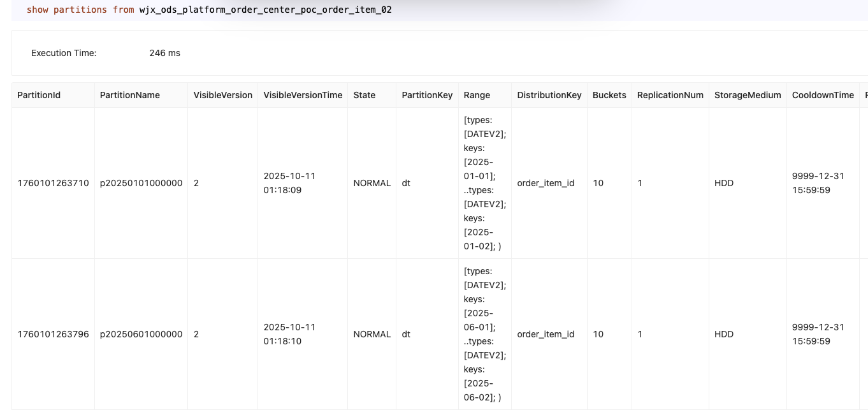The width and height of the screenshot is (868, 410).
Task: Select the Buckets column header
Action: coord(609,95)
